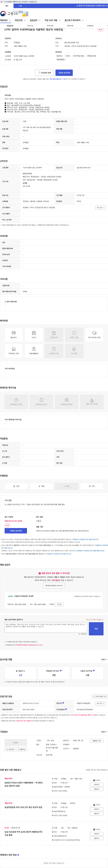Select the 주택자금 지원 icon
The height and width of the screenshot is (868, 108).
click(x=14, y=351)
